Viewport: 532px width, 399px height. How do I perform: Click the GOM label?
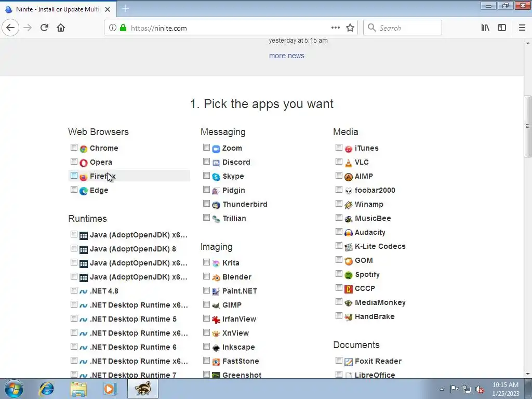[x=364, y=260]
